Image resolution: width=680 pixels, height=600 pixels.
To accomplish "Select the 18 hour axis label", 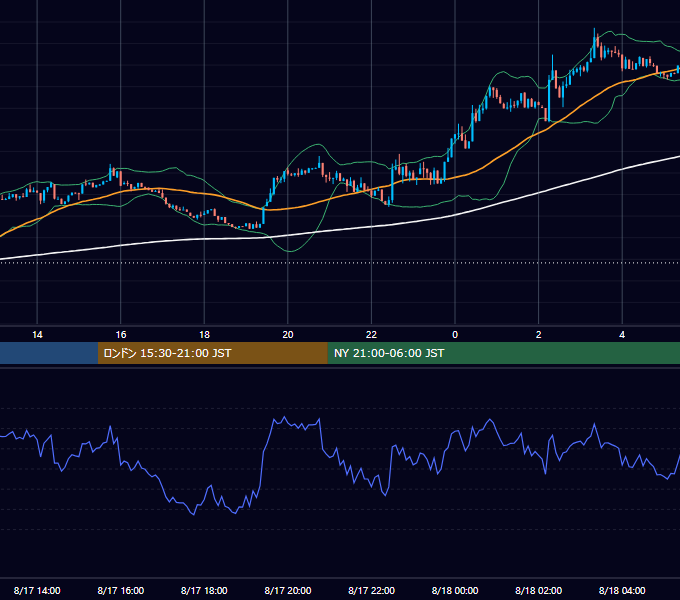I will pos(204,335).
